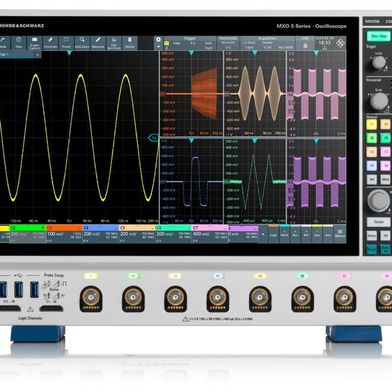Toggle the peach C5 hardware channel key

click(385, 124)
